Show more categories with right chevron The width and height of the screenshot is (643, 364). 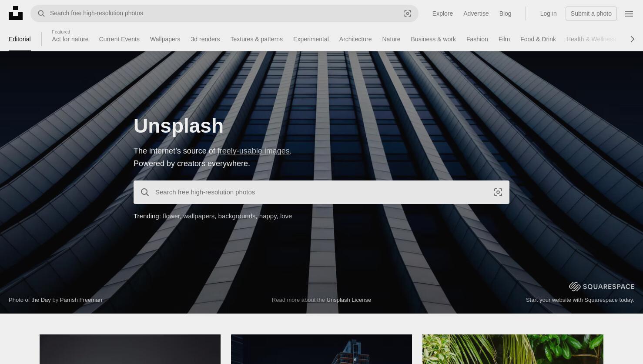[633, 39]
